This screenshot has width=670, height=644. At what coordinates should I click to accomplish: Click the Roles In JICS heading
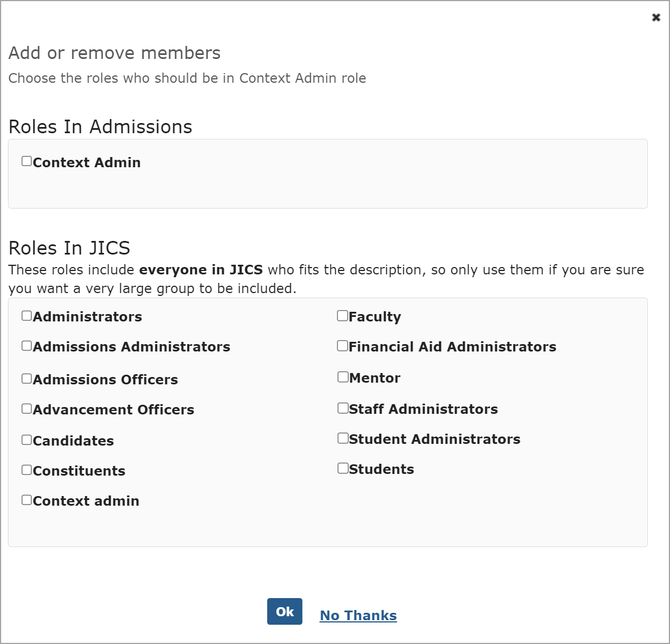coord(69,248)
